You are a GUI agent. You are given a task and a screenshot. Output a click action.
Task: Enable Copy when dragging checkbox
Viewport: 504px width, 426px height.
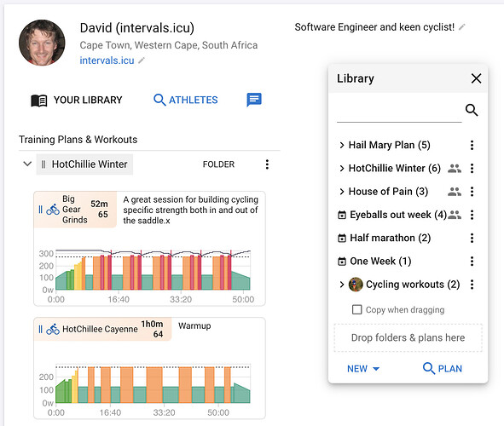tap(356, 310)
